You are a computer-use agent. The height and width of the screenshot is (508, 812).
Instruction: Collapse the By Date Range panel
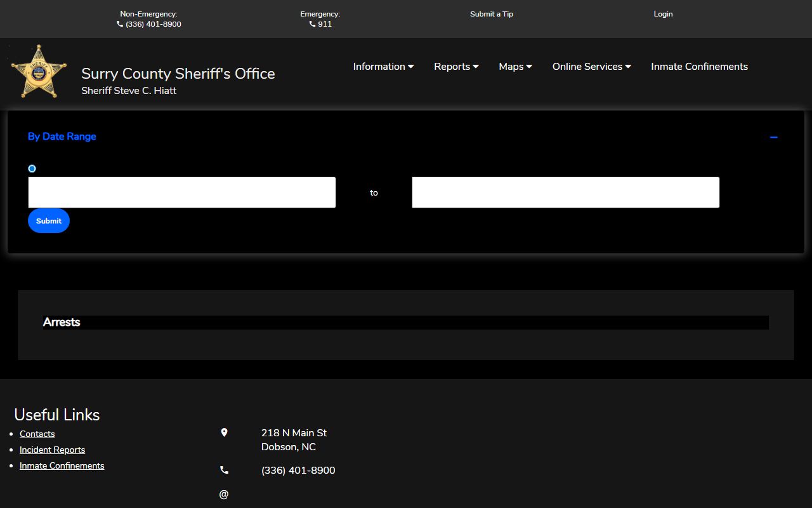tap(773, 137)
